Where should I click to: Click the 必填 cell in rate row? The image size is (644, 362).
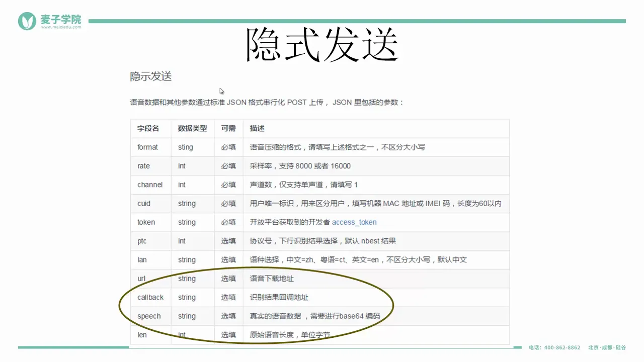pyautogui.click(x=228, y=166)
